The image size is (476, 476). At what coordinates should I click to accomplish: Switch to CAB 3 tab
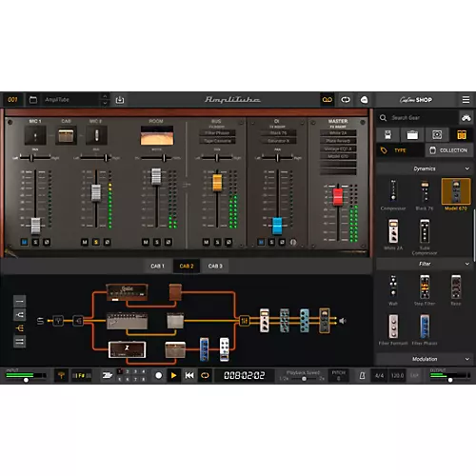pyautogui.click(x=215, y=266)
